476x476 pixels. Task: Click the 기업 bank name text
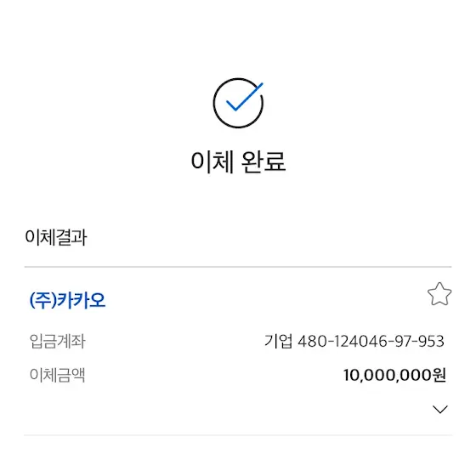pyautogui.click(x=278, y=341)
